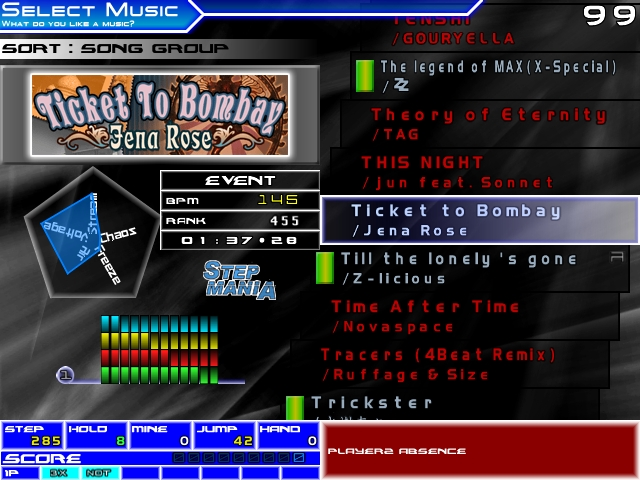The width and height of the screenshot is (640, 480).
Task: Click the player 1 difficulty cursor badge
Action: coord(65,375)
